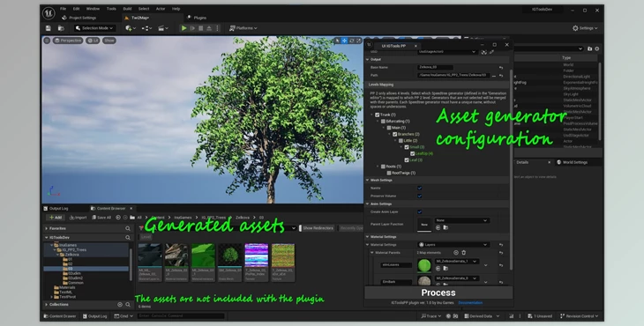Open the File menu
The image size is (644, 326).
[x=63, y=9]
